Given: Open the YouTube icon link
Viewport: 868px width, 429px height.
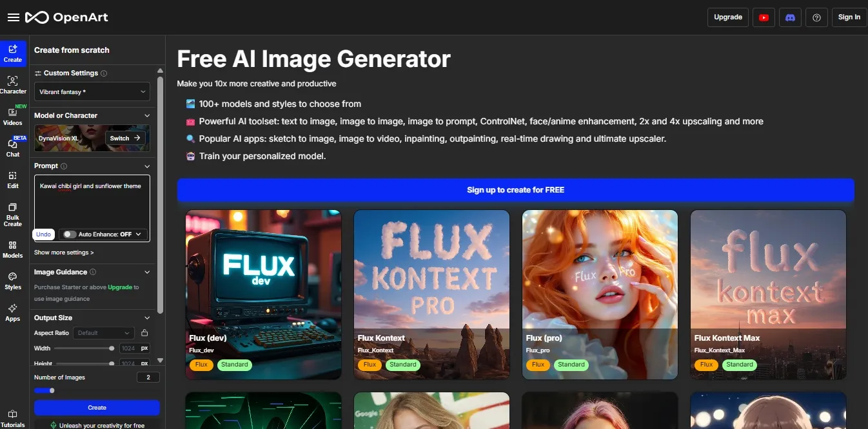Looking at the screenshot, I should 764,17.
